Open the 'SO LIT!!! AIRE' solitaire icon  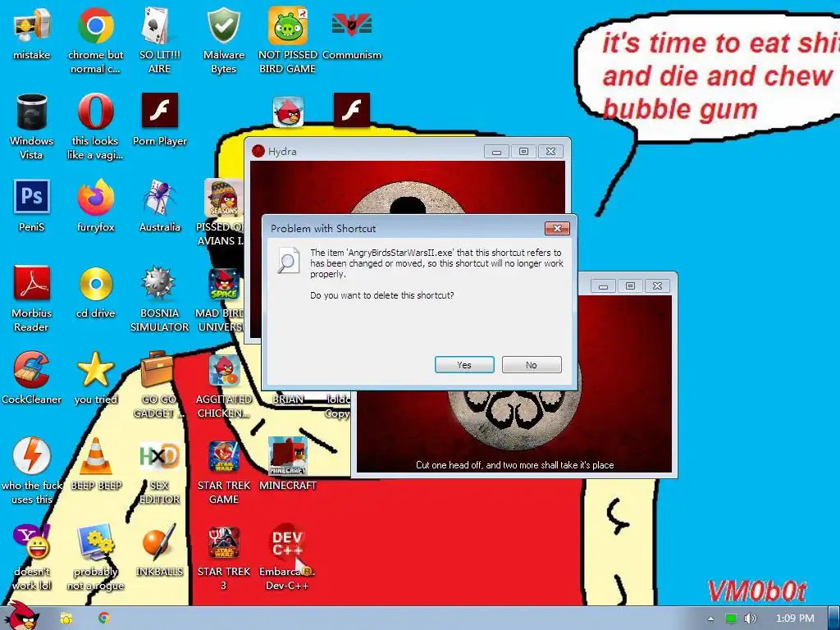click(159, 41)
